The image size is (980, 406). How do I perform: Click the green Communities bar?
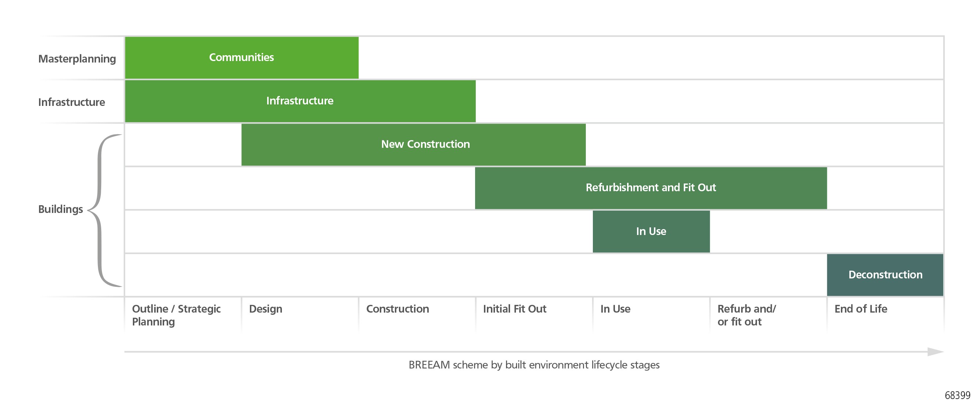(241, 58)
